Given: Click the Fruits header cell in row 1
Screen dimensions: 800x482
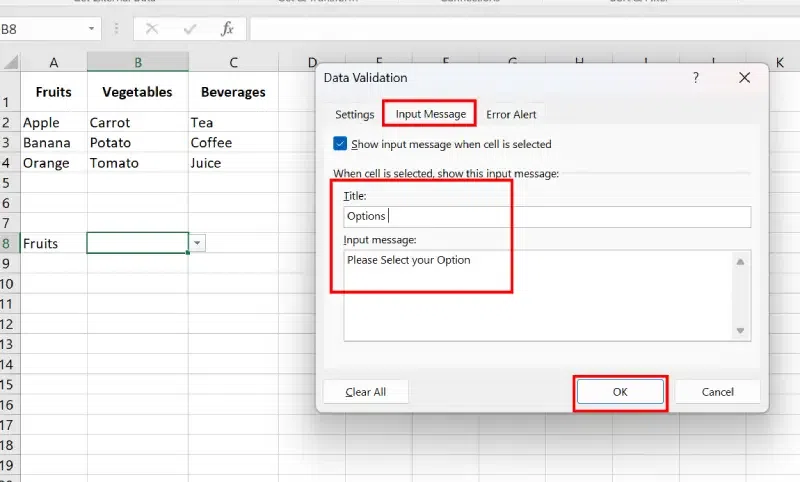Looking at the screenshot, I should point(54,92).
